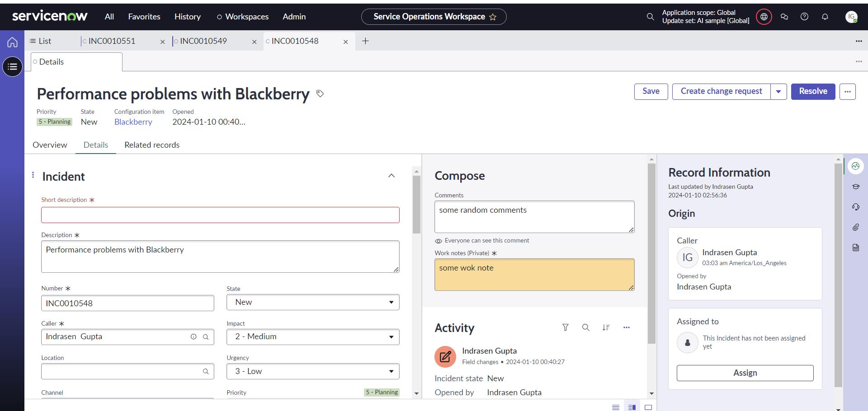Close the INC0010551 tab

[163, 42]
